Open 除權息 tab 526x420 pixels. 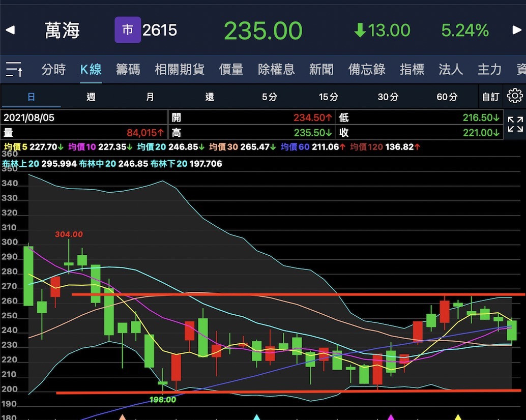tap(276, 69)
